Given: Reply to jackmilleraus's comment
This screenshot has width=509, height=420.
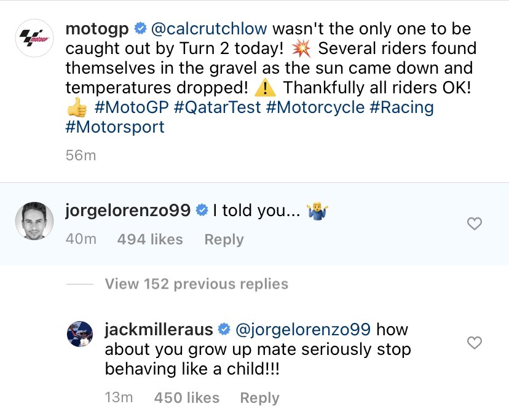Looking at the screenshot, I should [x=259, y=398].
